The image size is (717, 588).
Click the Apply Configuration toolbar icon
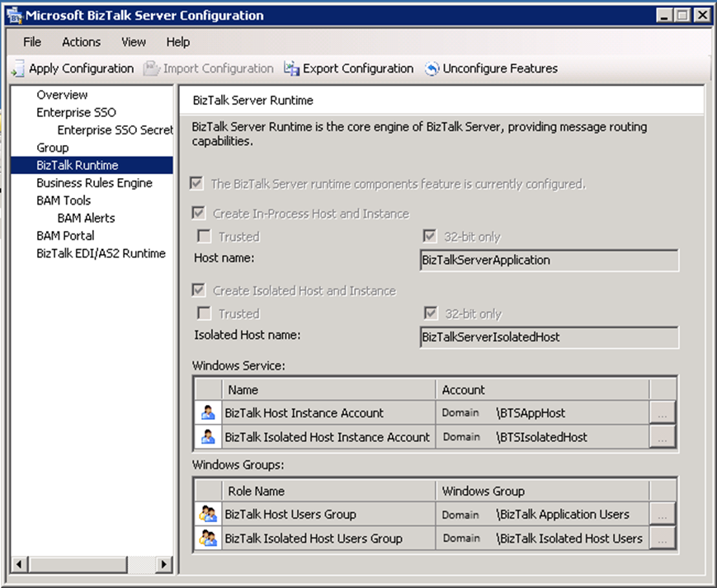pos(18,69)
